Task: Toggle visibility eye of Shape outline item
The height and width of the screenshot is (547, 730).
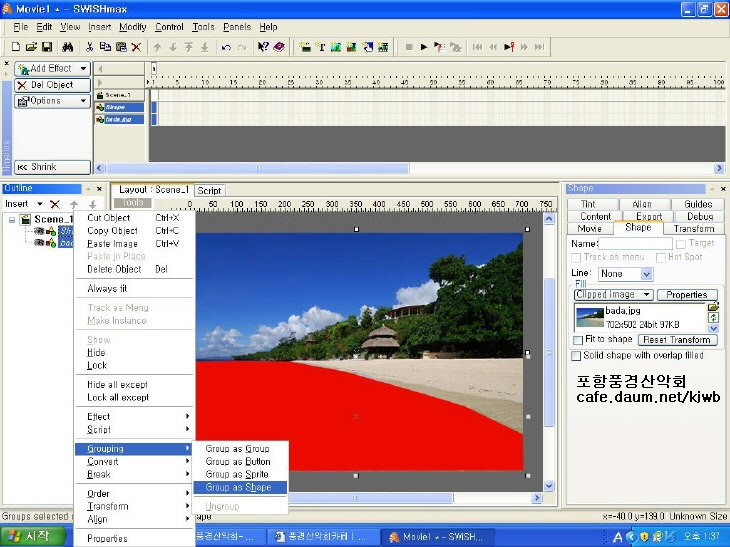Action: 40,231
